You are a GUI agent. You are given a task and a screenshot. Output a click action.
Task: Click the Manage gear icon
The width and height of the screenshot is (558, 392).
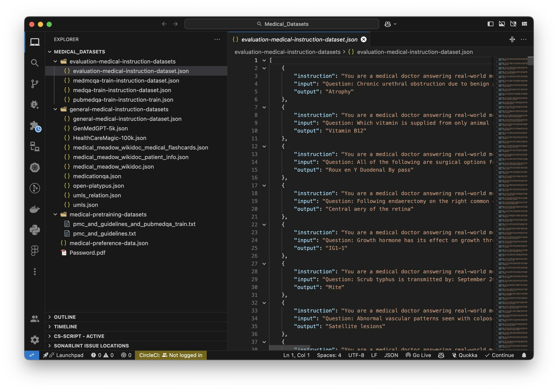(35, 340)
